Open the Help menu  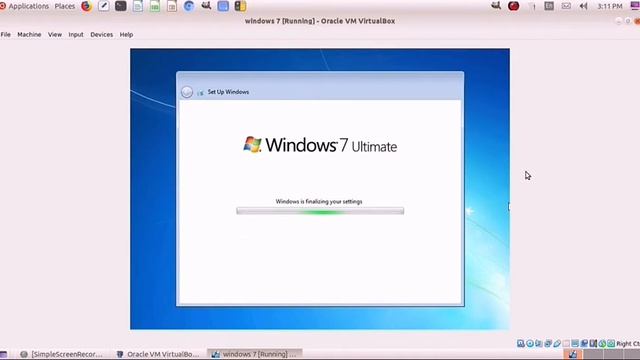pyautogui.click(x=126, y=35)
